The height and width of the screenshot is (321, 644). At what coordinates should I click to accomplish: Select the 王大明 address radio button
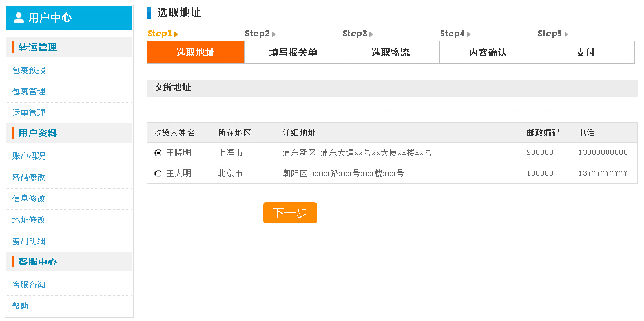click(158, 174)
